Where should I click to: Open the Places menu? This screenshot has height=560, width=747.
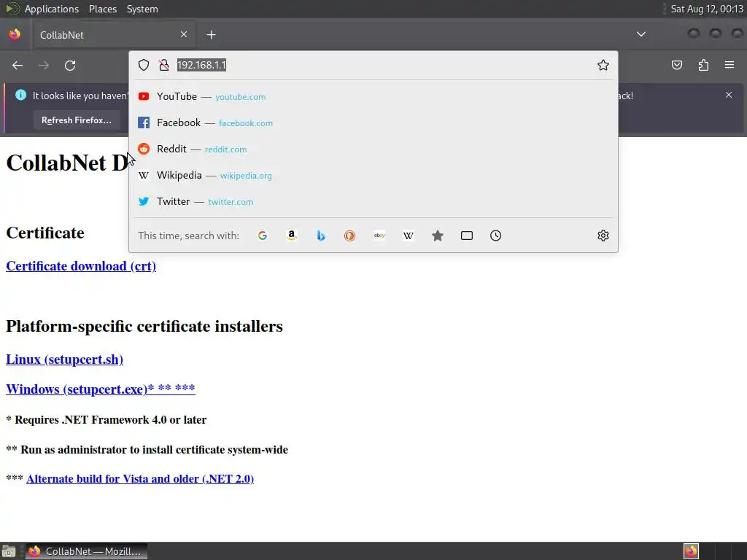click(x=102, y=9)
